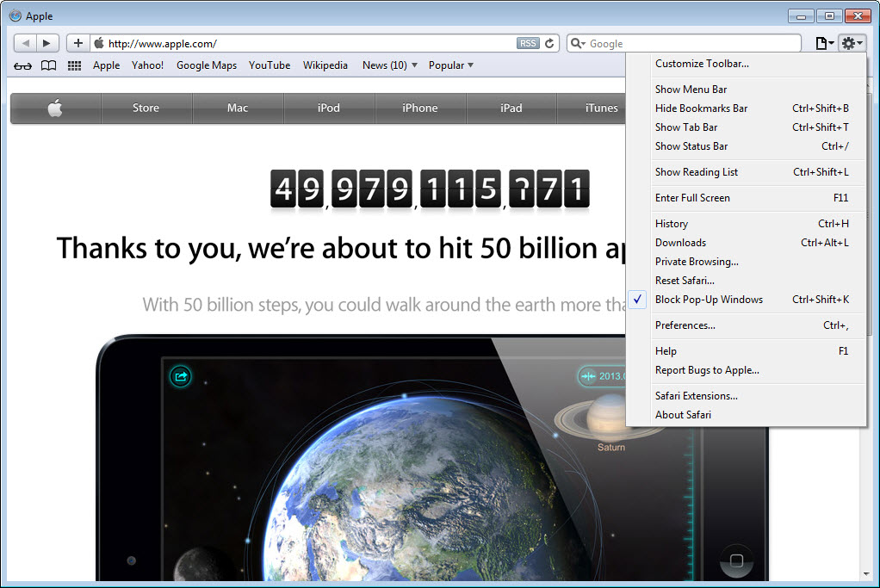Expand the Popular bookmarks folder
The image size is (880, 588).
pos(450,65)
